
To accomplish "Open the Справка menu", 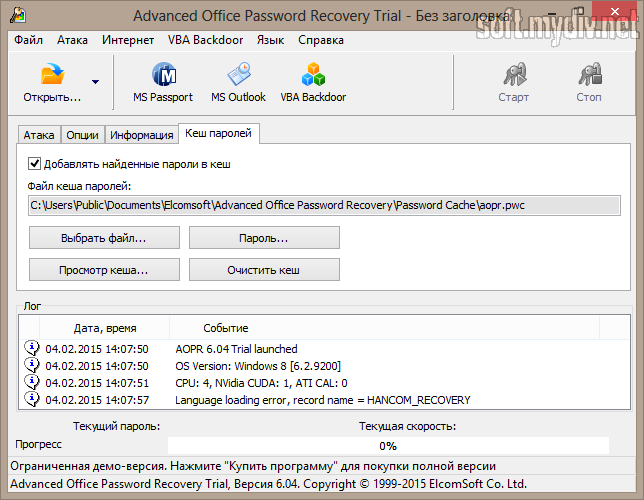I will click(321, 40).
